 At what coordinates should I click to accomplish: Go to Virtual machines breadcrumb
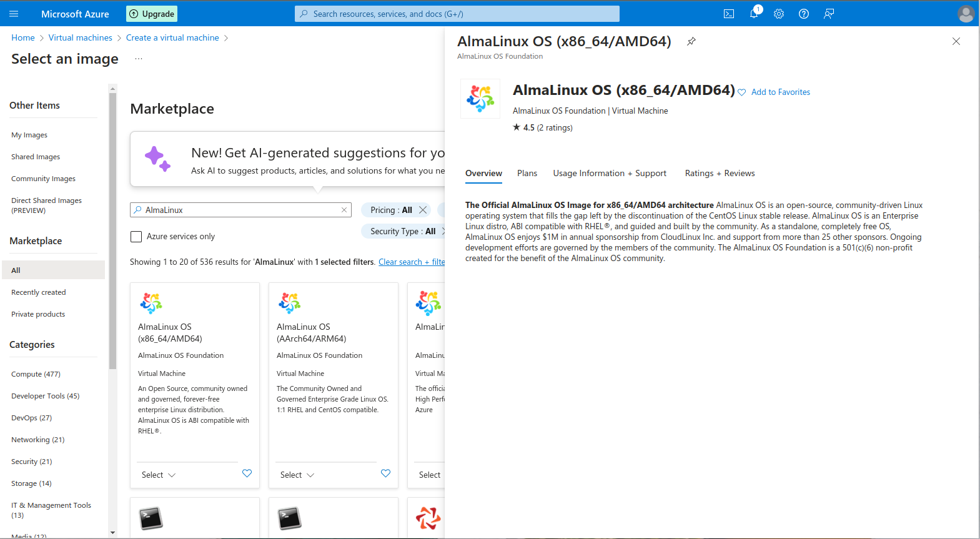click(x=81, y=38)
